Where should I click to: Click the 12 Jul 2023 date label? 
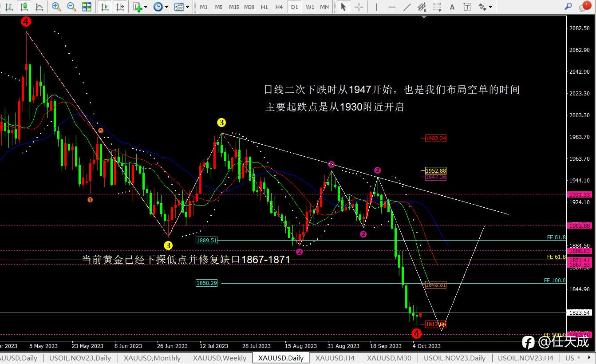pos(214,346)
